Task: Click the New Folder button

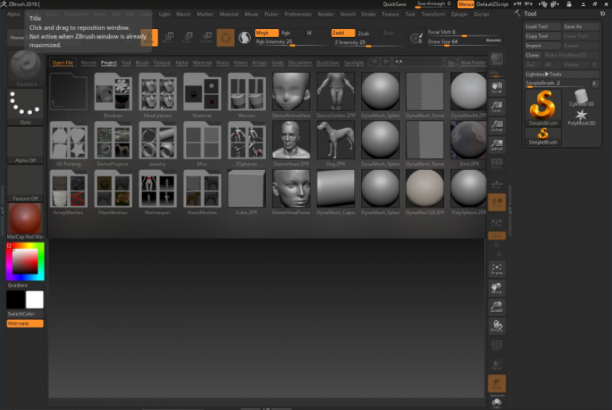Action: [x=472, y=62]
